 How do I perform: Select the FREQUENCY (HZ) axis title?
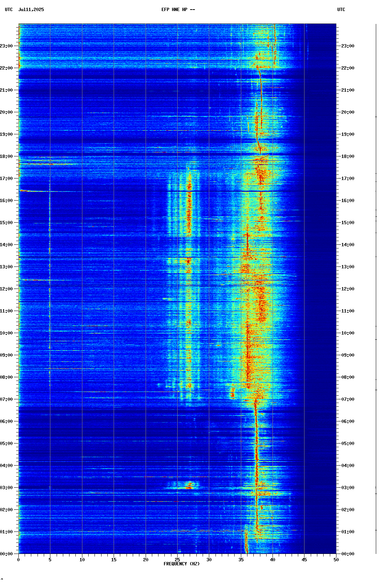(182, 564)
